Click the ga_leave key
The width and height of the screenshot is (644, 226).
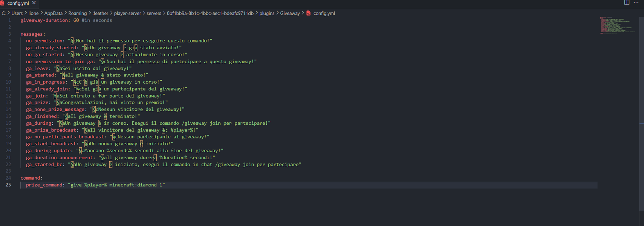point(37,69)
